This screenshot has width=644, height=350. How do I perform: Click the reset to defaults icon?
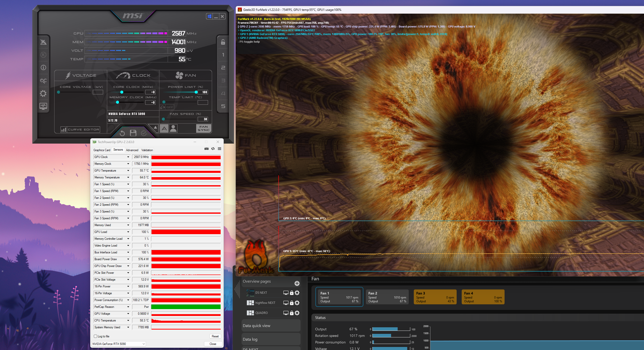pyautogui.click(x=122, y=133)
